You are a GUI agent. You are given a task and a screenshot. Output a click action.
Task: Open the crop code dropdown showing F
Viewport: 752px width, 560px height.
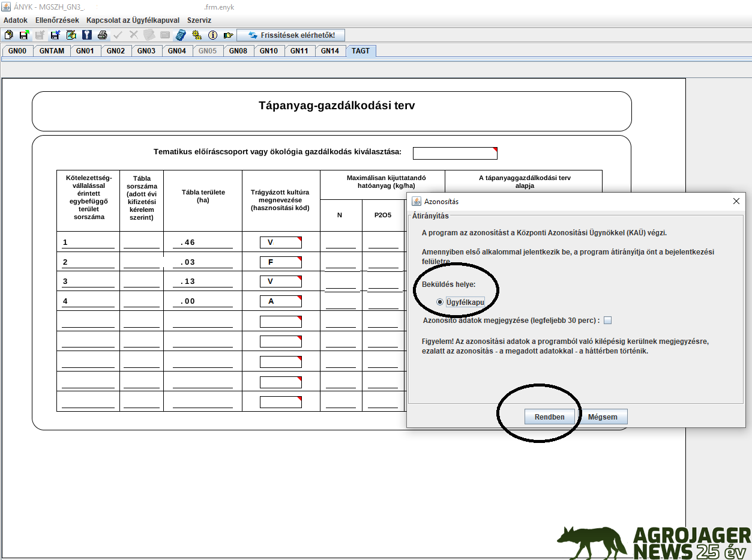280,262
